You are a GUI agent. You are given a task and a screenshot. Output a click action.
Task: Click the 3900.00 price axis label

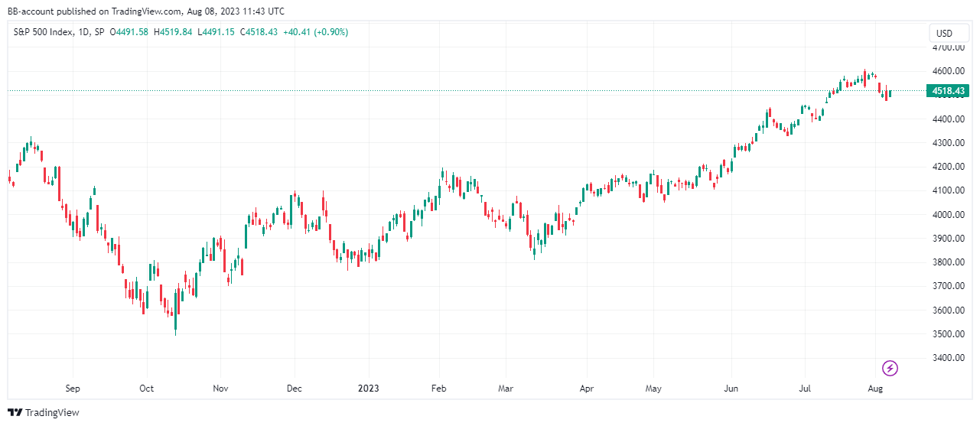(947, 239)
